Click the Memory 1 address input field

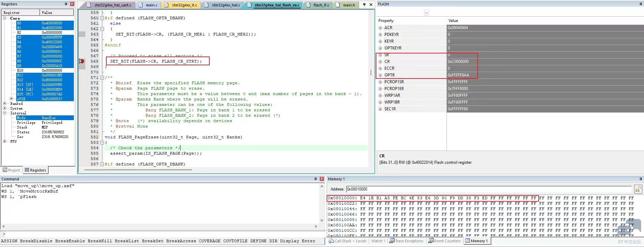pos(488,189)
